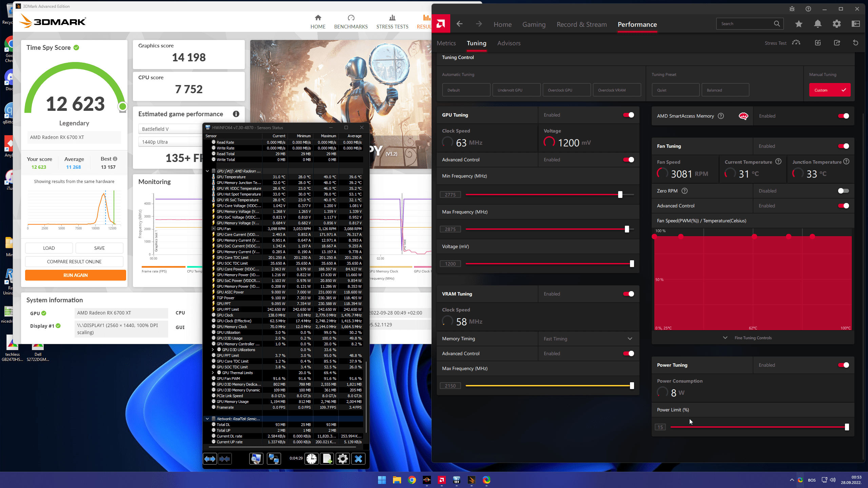Collapse the GPU AMD Radeon sensor group

coord(207,171)
